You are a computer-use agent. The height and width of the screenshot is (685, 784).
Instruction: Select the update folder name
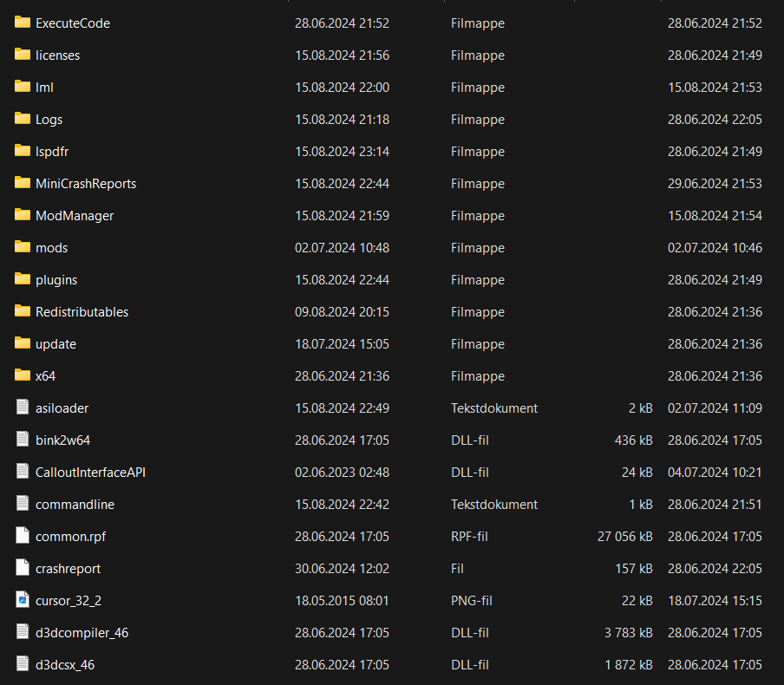pos(56,344)
